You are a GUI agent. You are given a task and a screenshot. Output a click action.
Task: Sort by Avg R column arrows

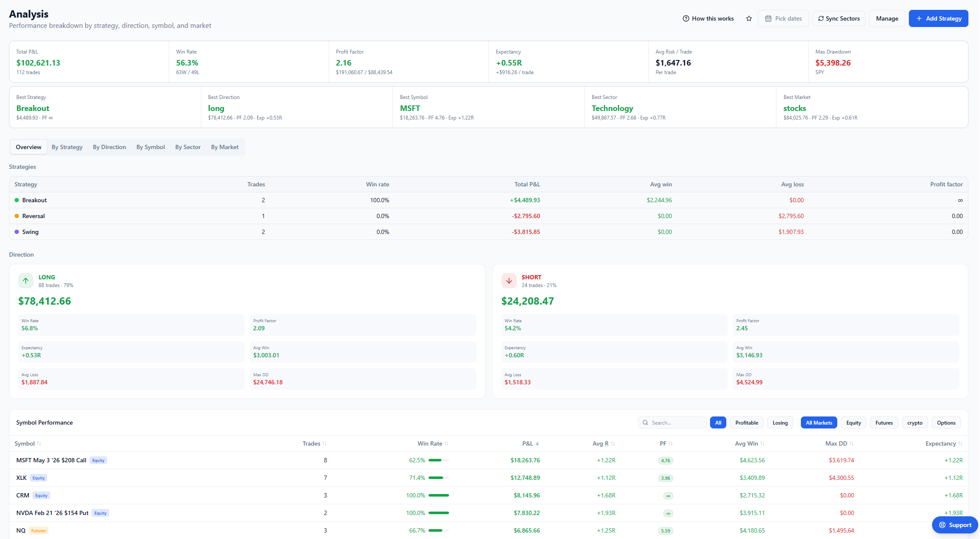(x=613, y=443)
